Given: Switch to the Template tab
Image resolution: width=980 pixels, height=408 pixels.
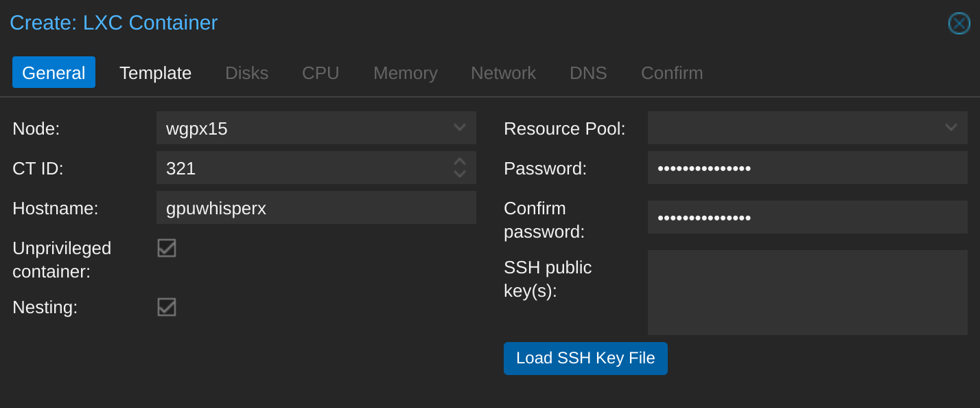Looking at the screenshot, I should [x=155, y=73].
